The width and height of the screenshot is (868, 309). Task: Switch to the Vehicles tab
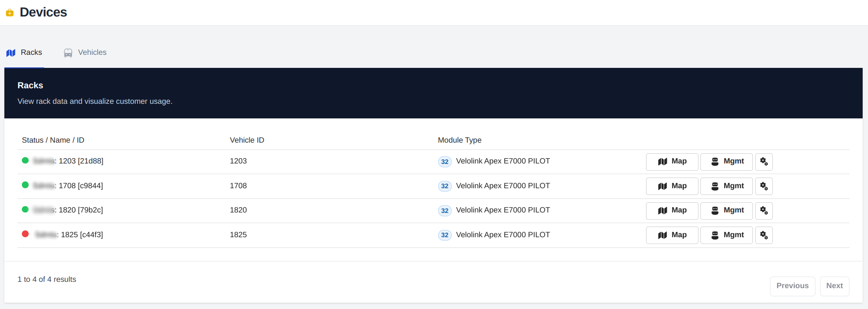click(85, 52)
